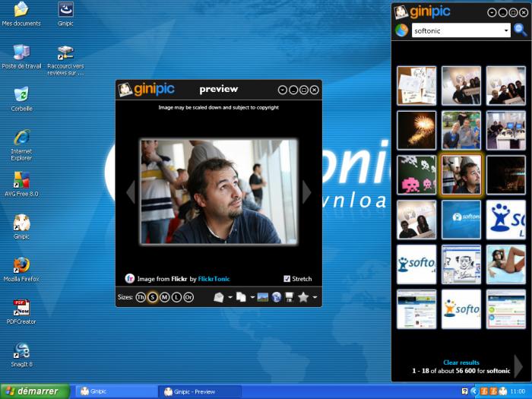The height and width of the screenshot is (399, 532).
Task: Open the blue softonic wallpaper thumbnail
Action: (461, 220)
